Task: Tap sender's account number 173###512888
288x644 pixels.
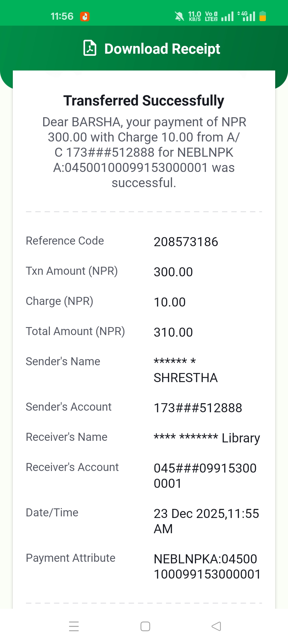Action: [198, 408]
